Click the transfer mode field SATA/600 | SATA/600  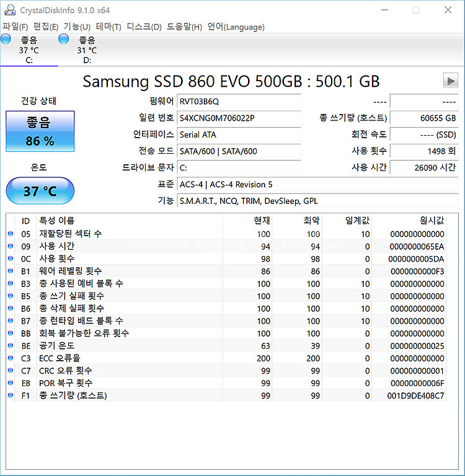pos(239,151)
